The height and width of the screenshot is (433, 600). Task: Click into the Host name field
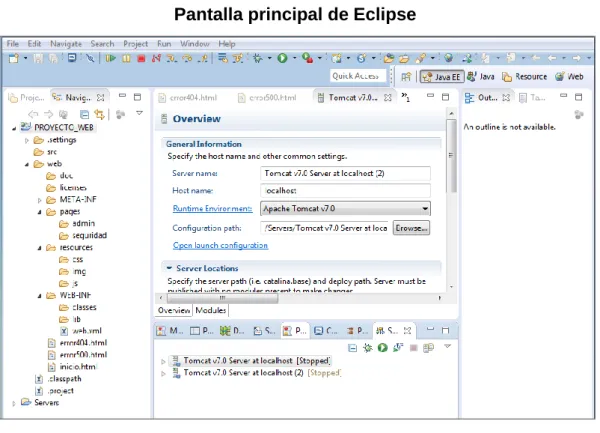click(345, 190)
